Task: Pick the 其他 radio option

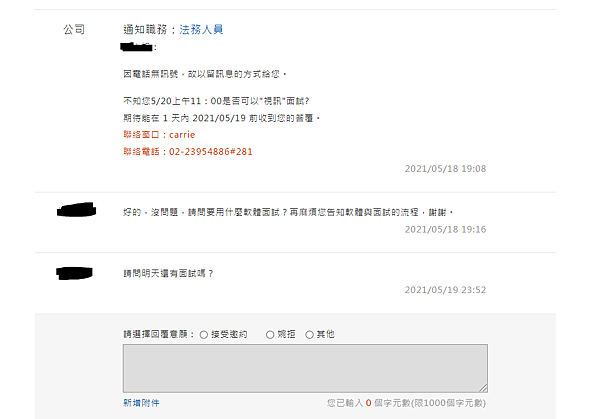Action: coord(309,335)
